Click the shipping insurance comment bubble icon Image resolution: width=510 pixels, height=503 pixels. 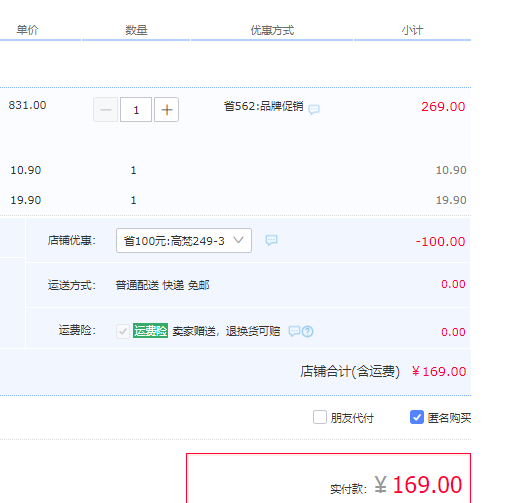[x=294, y=331]
